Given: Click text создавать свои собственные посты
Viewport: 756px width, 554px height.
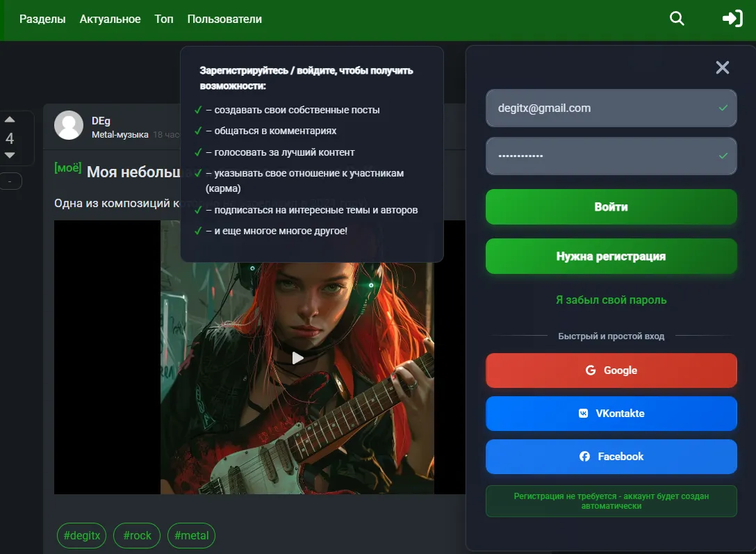Looking at the screenshot, I should tap(297, 110).
